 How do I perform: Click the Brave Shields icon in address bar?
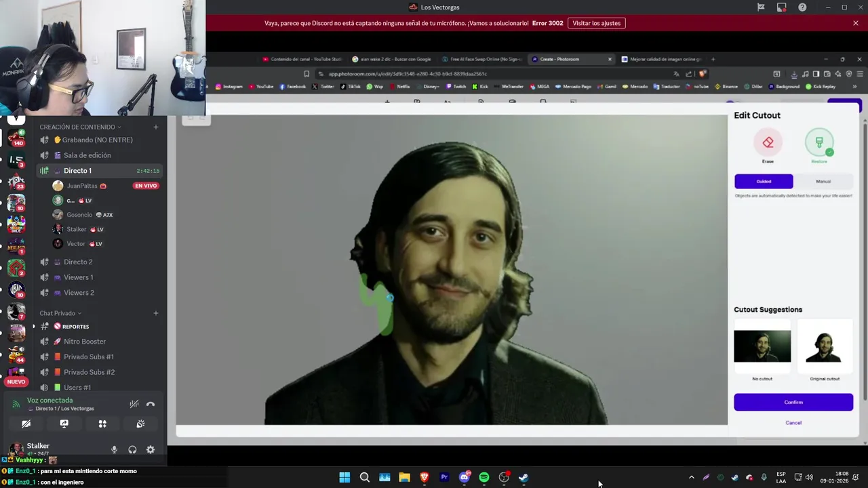[x=703, y=74]
